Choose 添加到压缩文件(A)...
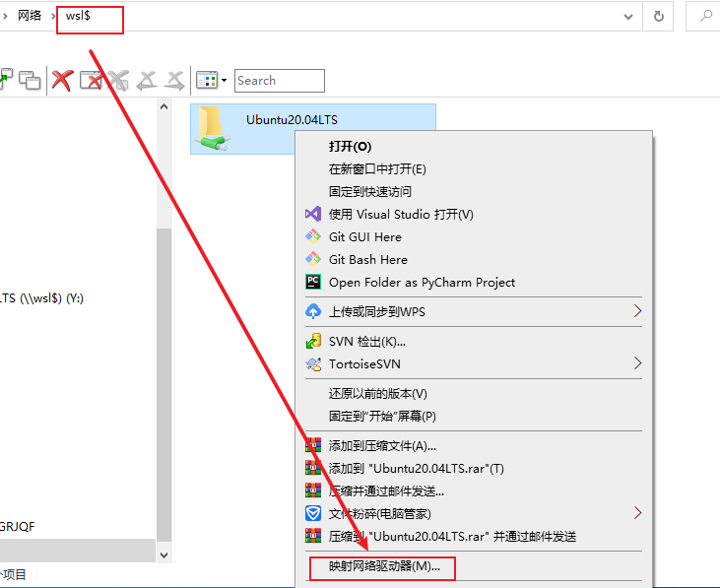 pyautogui.click(x=474, y=446)
